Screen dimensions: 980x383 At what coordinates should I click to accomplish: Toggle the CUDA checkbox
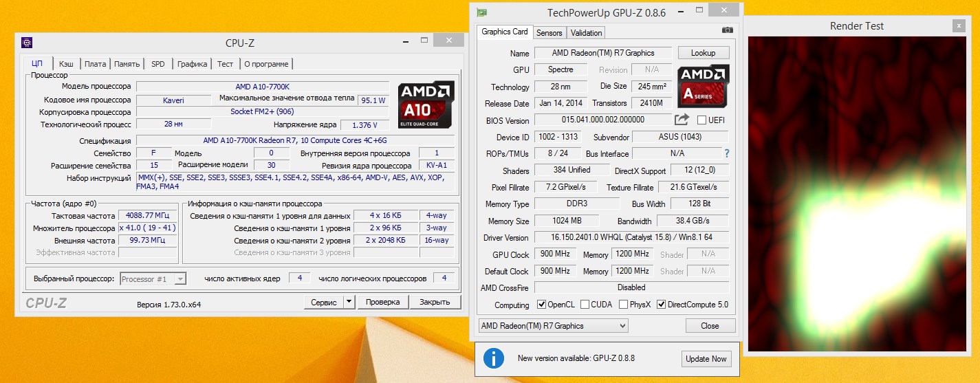[585, 305]
